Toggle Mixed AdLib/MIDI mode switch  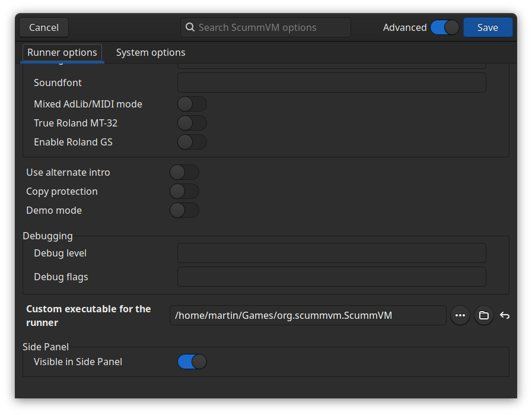click(x=192, y=104)
